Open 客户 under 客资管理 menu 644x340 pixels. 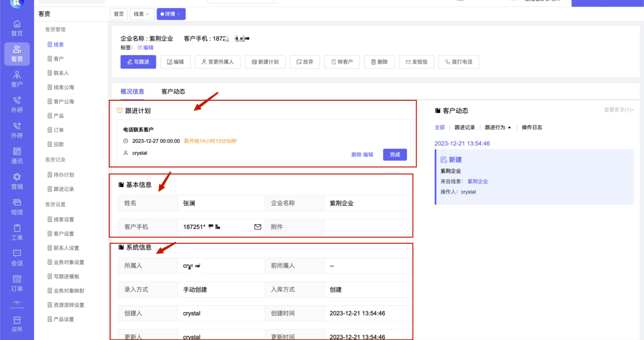(55, 59)
